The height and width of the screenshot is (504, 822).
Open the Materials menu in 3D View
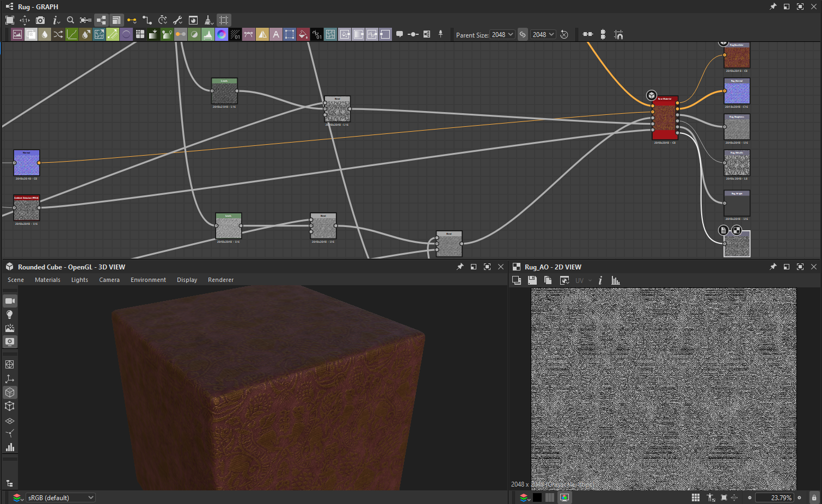coord(47,280)
